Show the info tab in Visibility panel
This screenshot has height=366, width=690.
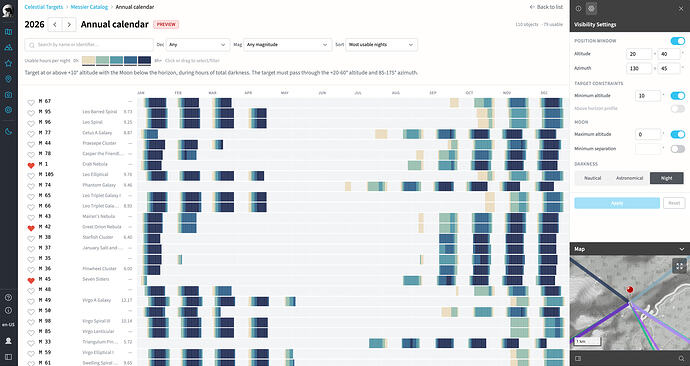tap(578, 8)
